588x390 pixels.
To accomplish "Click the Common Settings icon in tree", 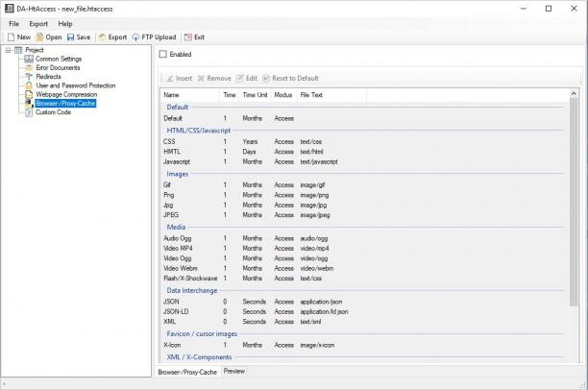I will pos(29,59).
